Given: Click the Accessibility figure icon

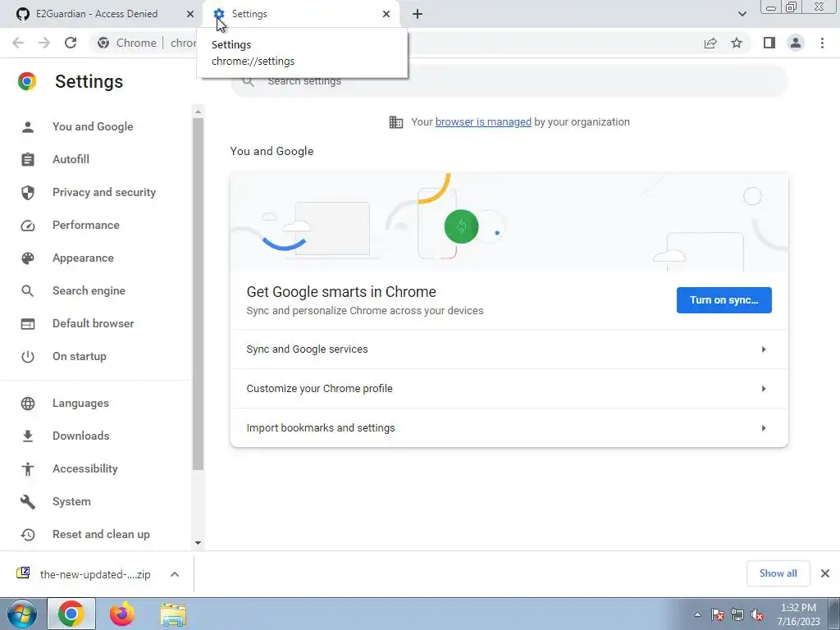Looking at the screenshot, I should tap(28, 469).
